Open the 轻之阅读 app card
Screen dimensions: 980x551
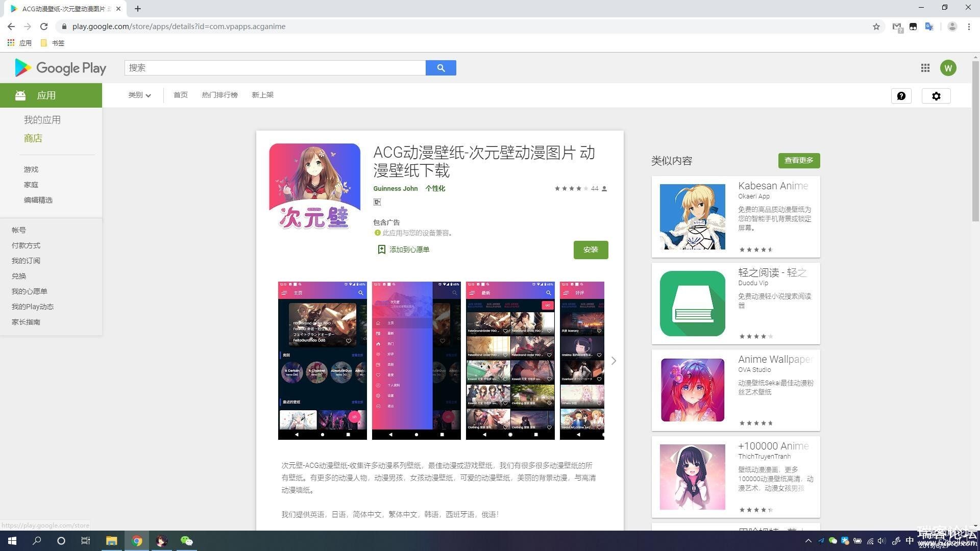[x=736, y=304]
